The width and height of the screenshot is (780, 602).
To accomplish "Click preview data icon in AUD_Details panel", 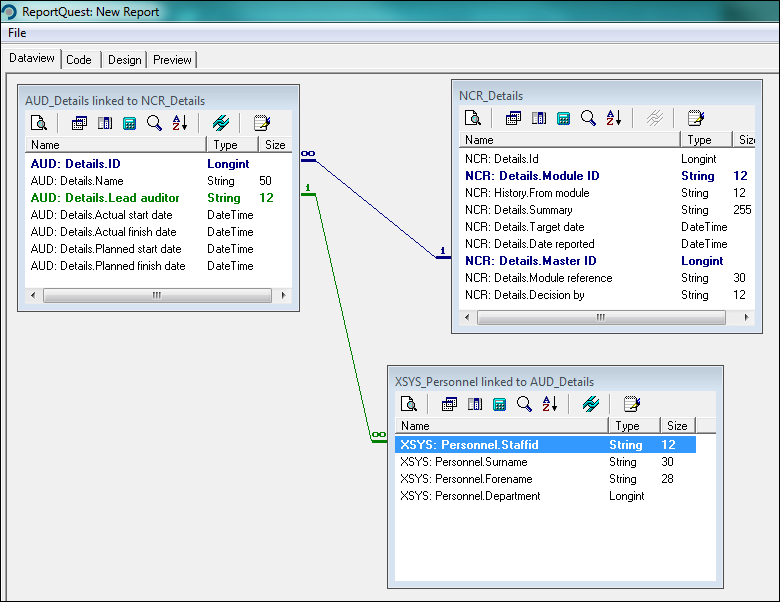I will (x=39, y=123).
